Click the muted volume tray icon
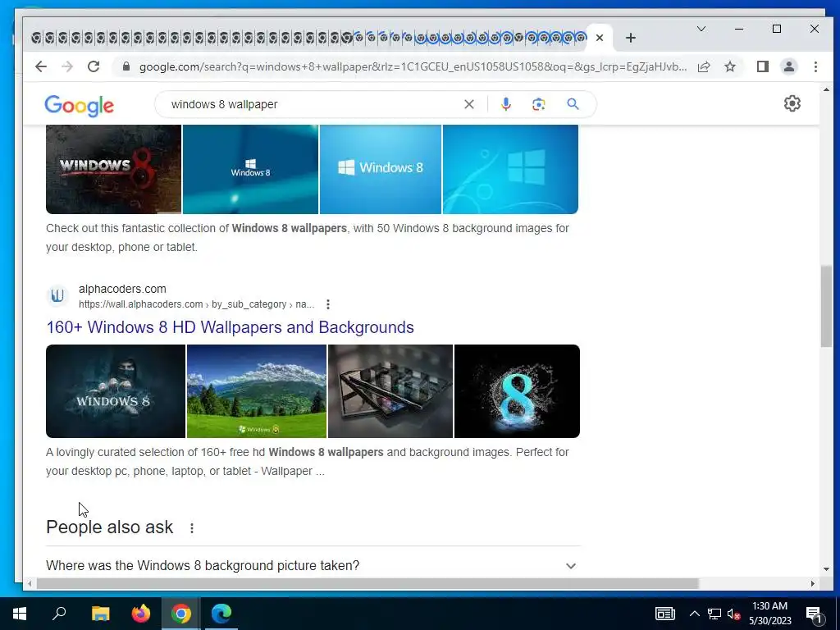 point(733,614)
